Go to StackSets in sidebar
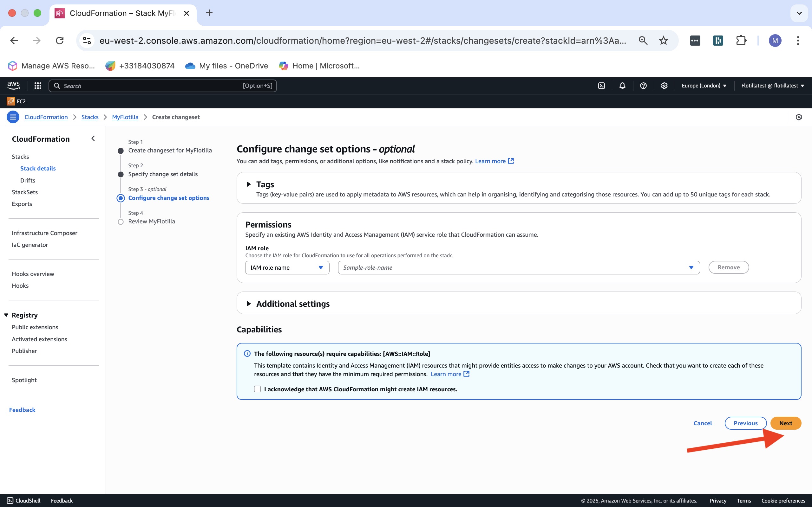Screen dimensions: 812x507 pyautogui.click(x=25, y=192)
